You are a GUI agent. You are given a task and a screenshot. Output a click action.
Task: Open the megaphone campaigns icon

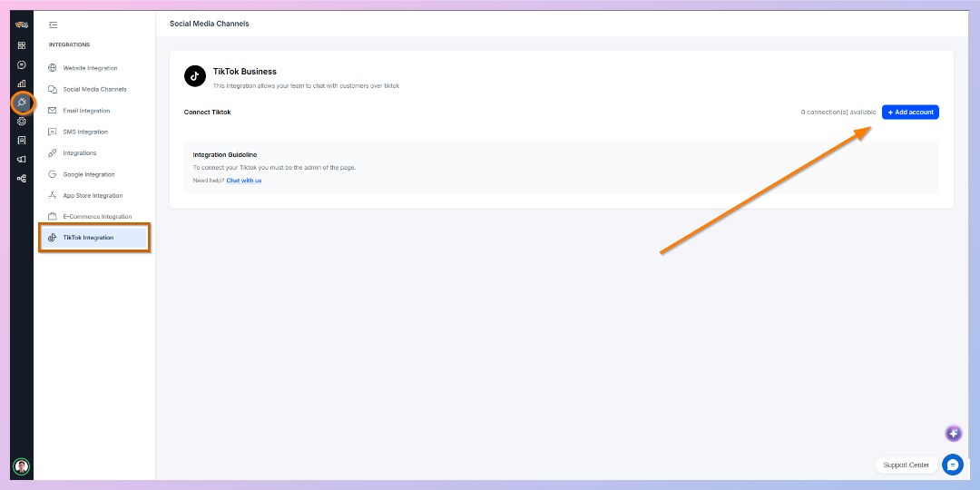coord(22,160)
